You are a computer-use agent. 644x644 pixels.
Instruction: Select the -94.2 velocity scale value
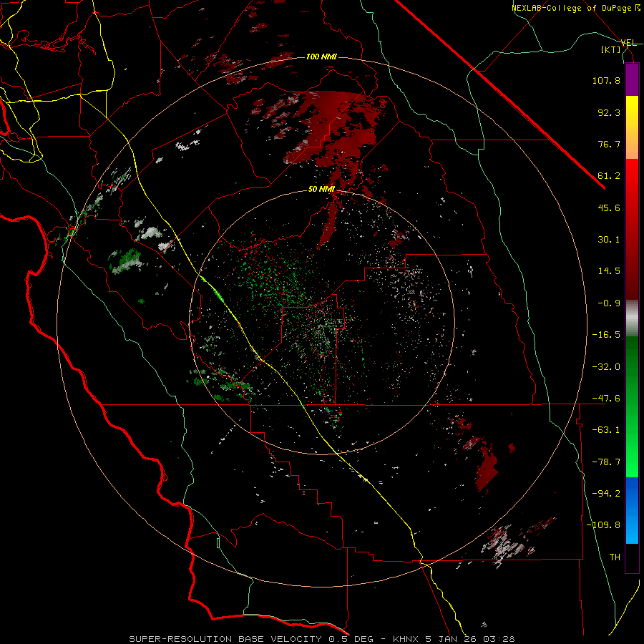click(606, 494)
